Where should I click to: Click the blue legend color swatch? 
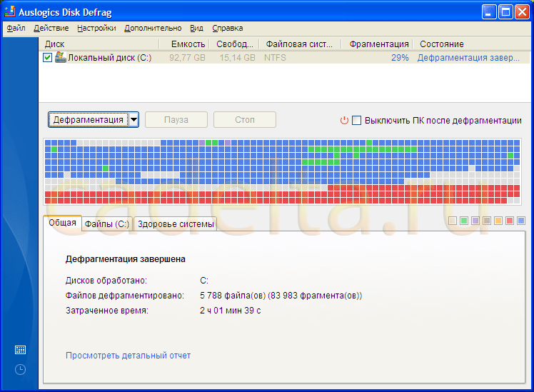click(x=521, y=221)
